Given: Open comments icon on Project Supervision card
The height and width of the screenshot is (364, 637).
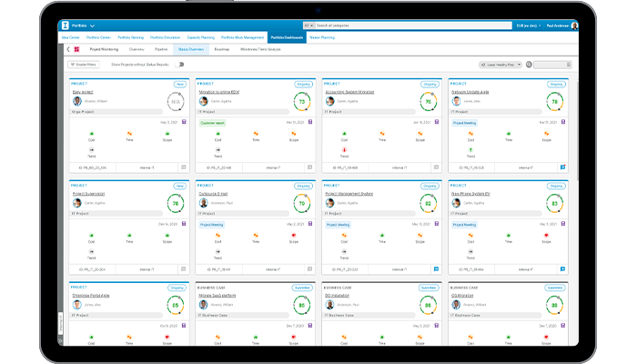Looking at the screenshot, I should tap(183, 269).
